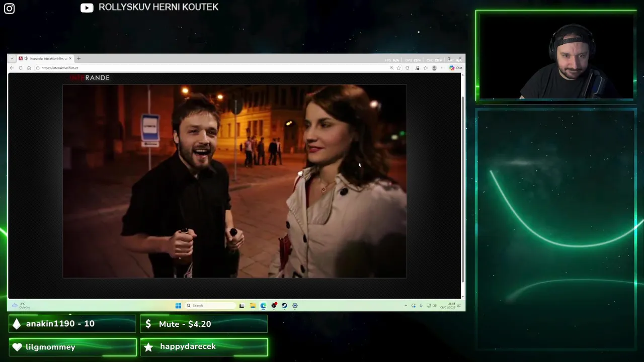Click the browser vertical scrollbar

point(463,189)
